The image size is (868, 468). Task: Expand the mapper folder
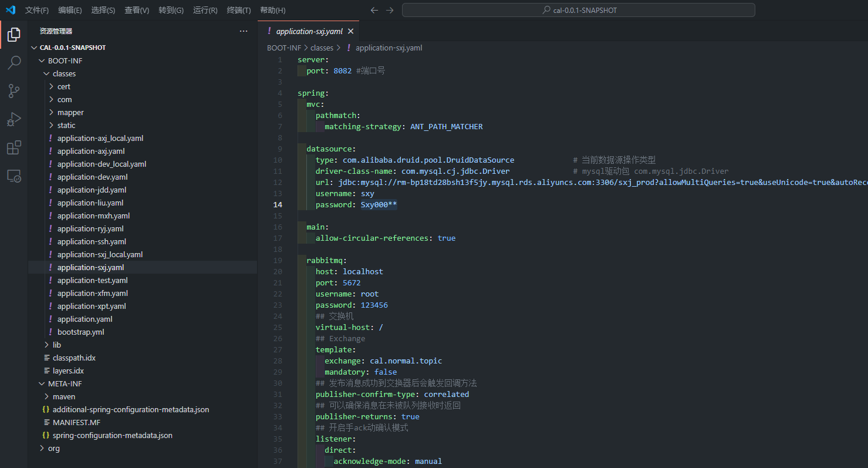(70, 112)
